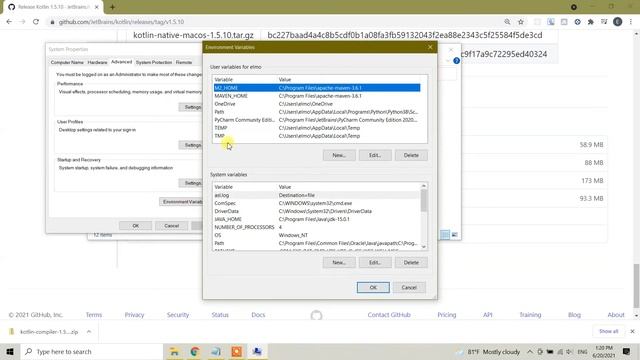Open orange app icon in taskbar
Image resolution: width=640 pixels, height=360 pixels.
click(236, 351)
